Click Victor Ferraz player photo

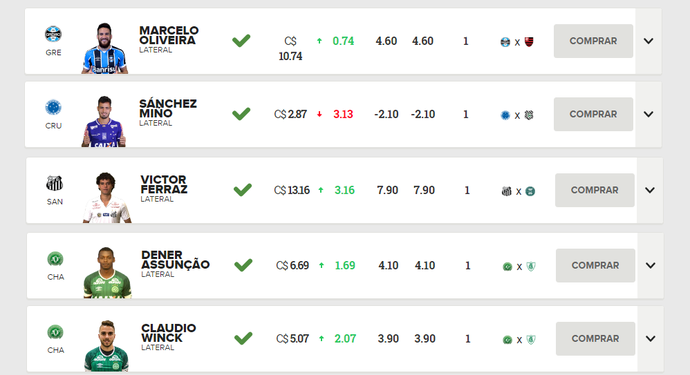(106, 197)
